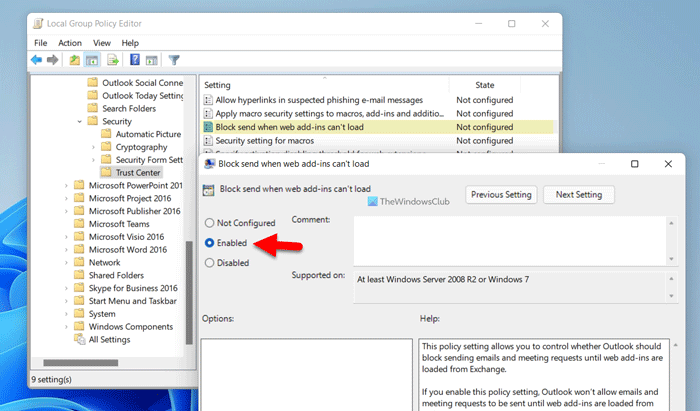Click the Up one level folder icon
Viewport: 700px width, 411px height.
click(x=75, y=60)
